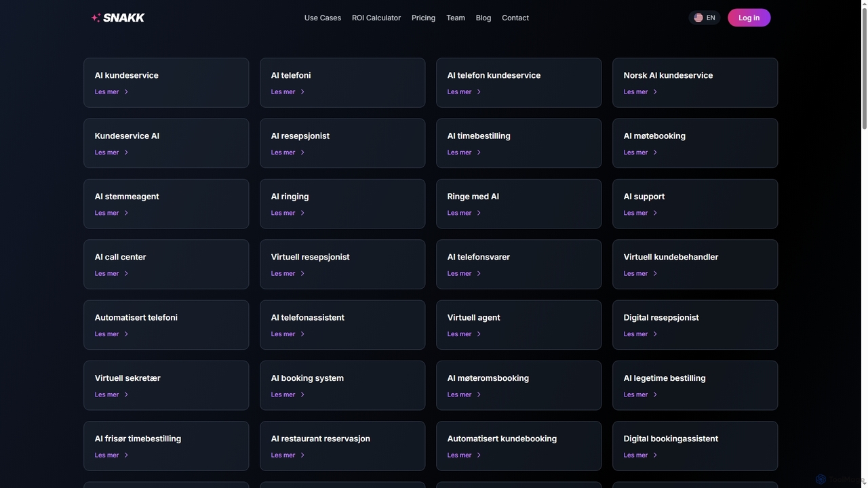Click the arrow icon on "Automatisert kundebooking" card
The image size is (868, 488).
click(x=479, y=455)
